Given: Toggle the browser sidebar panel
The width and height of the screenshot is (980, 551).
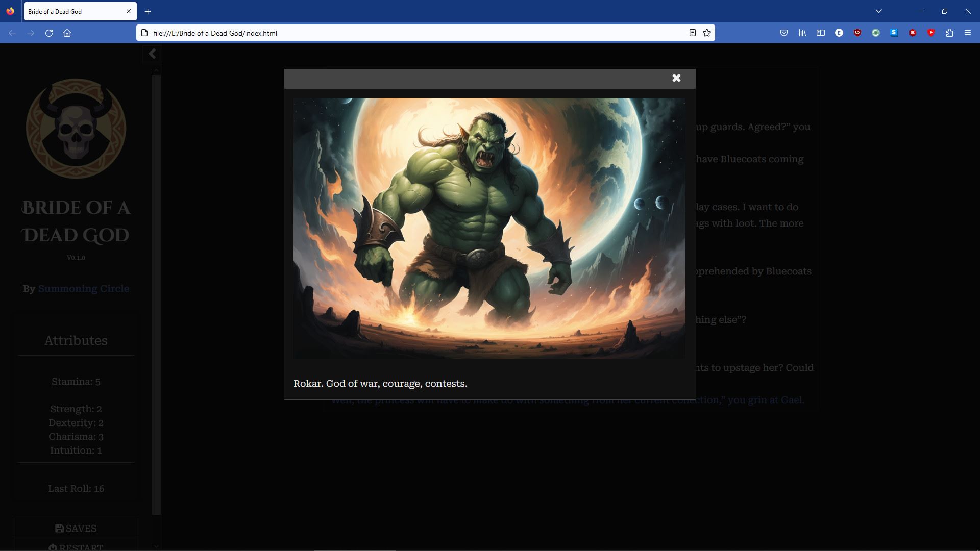Looking at the screenshot, I should [x=821, y=33].
